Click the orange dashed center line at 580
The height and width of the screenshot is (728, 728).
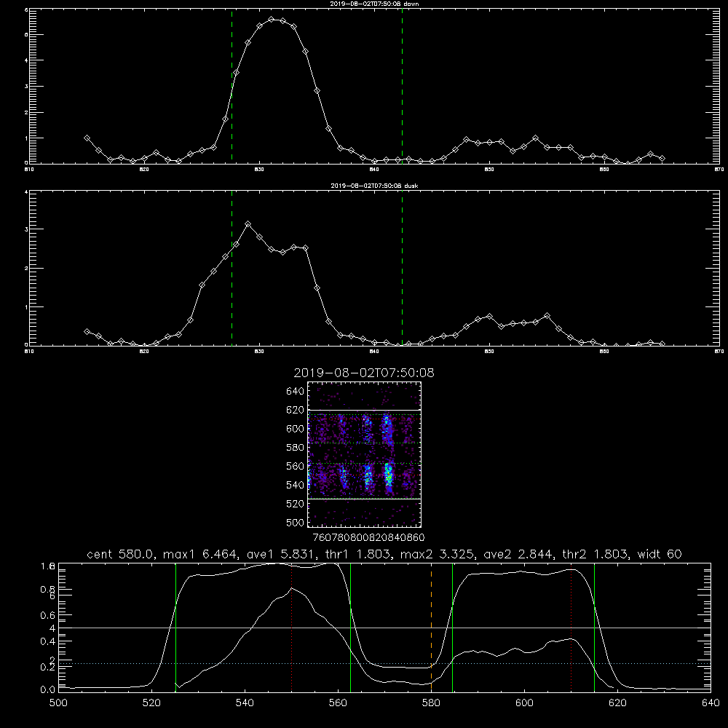pos(431,628)
